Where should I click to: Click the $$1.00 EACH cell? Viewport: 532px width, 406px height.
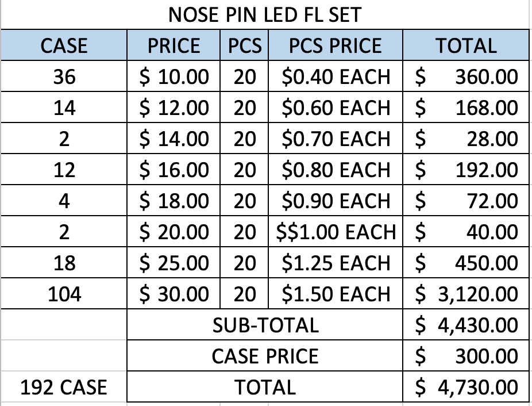pyautogui.click(x=336, y=232)
